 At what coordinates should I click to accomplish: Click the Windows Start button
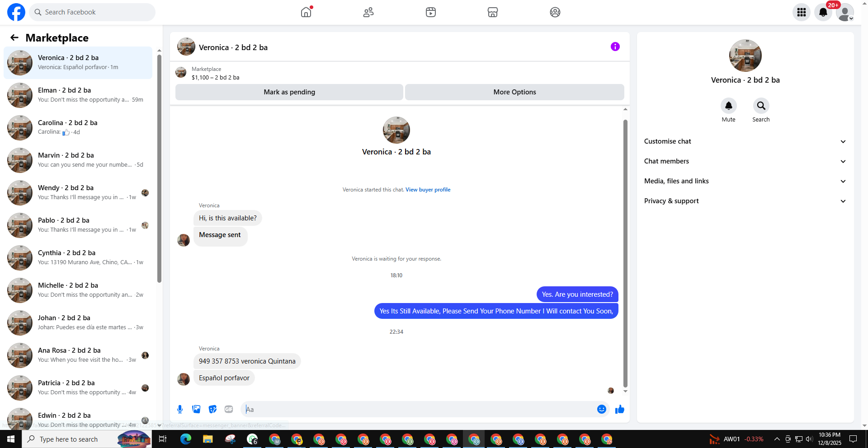point(11,439)
